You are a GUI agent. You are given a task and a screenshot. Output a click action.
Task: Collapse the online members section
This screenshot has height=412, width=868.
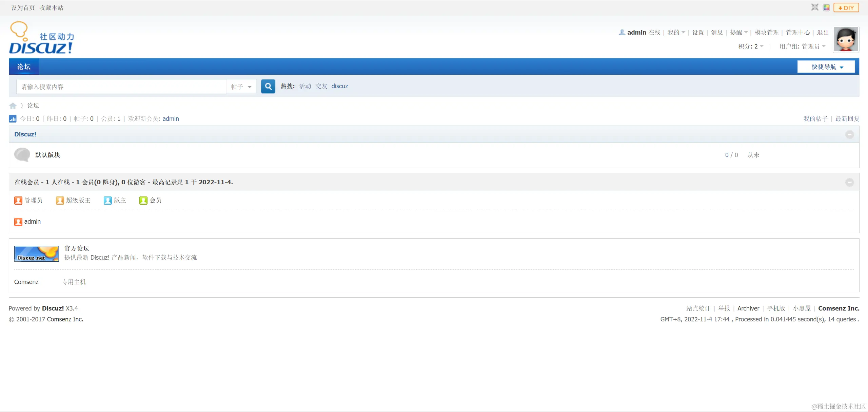pyautogui.click(x=849, y=182)
